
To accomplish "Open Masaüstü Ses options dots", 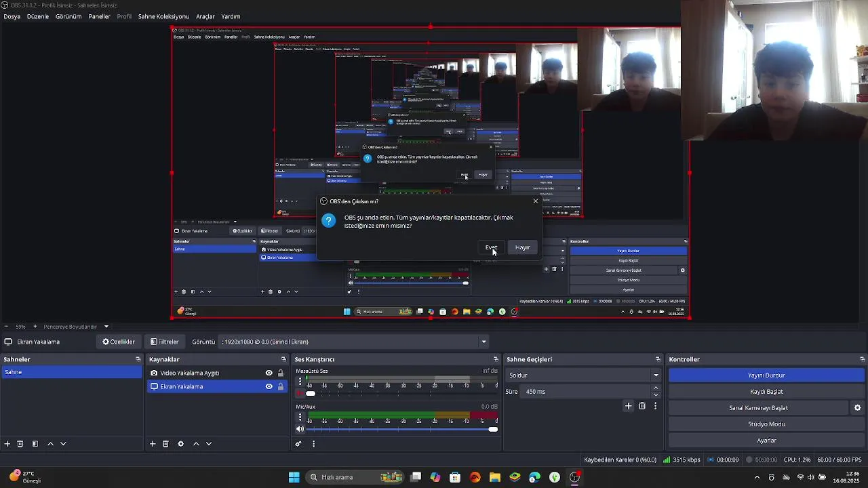I will (x=300, y=382).
